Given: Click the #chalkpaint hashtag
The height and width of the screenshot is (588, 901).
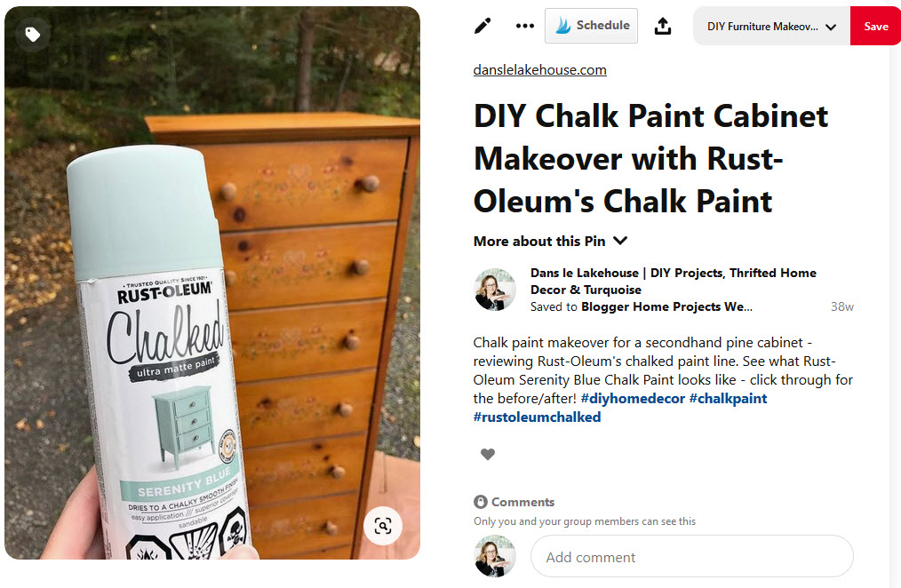Looking at the screenshot, I should coord(728,399).
